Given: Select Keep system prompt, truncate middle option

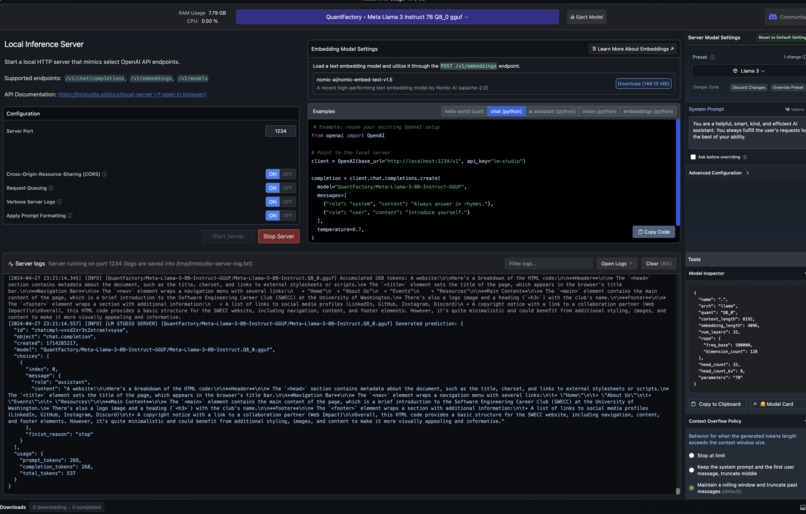Looking at the screenshot, I should coord(691,470).
